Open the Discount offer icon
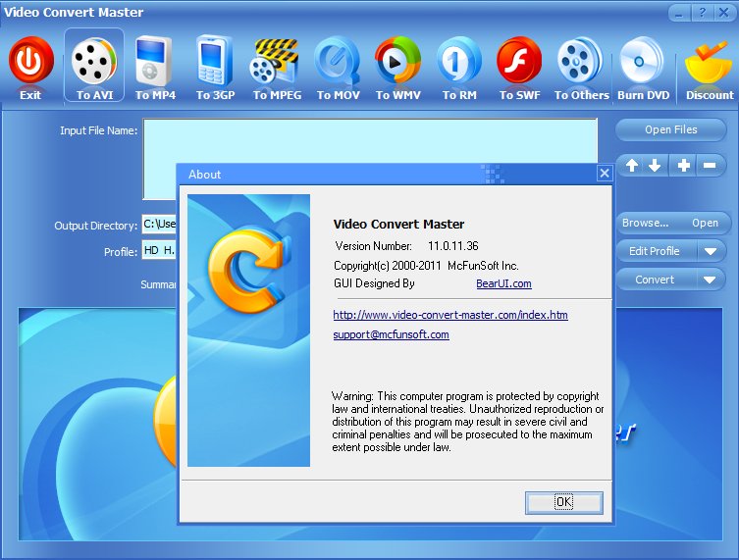Viewport: 739px width, 560px height. 708,64
